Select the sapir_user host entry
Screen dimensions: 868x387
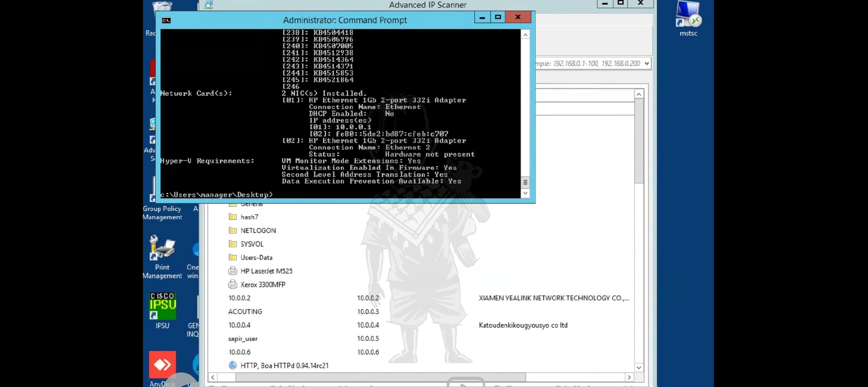click(x=243, y=339)
